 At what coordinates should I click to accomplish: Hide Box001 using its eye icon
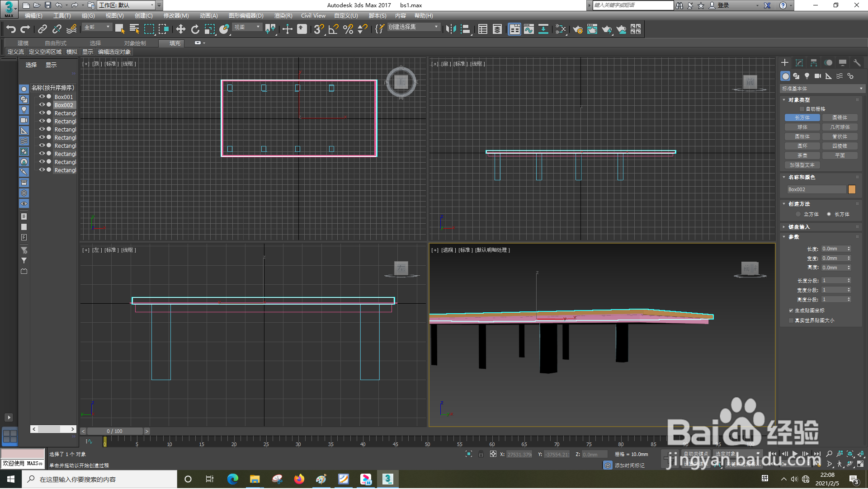(42, 97)
